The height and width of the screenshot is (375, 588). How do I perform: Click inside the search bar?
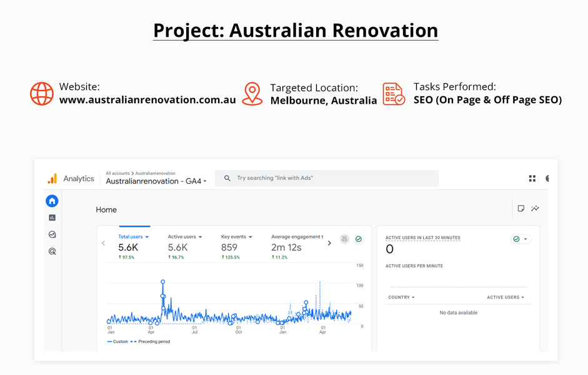point(325,178)
